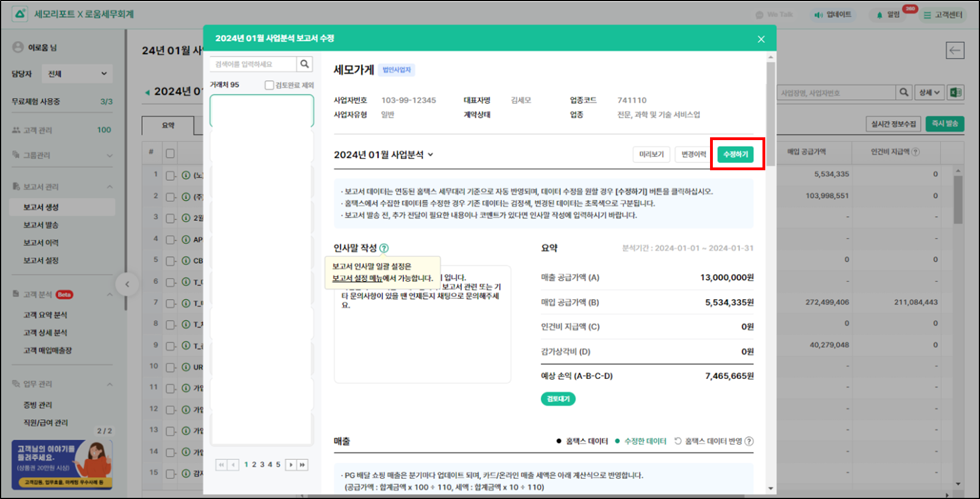Viewport: 980px width, 499px height.
Task: Expand the 2024년 01월 사업분석 dropdown
Action: [x=430, y=155]
